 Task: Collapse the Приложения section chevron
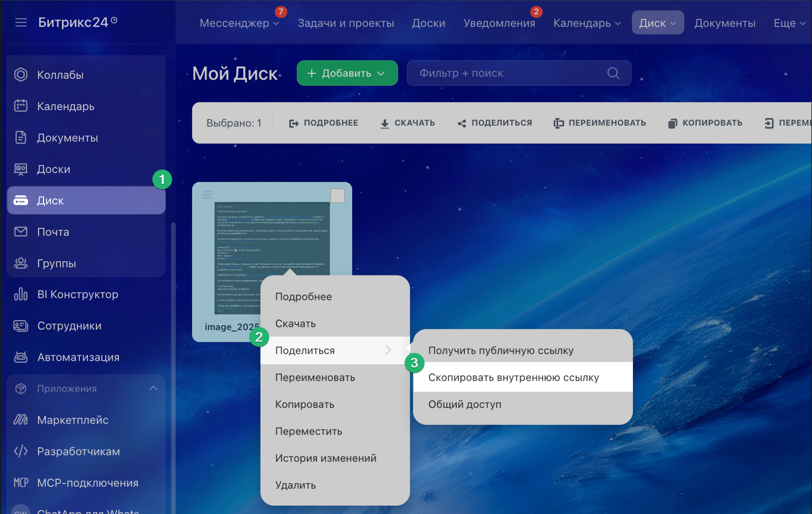click(153, 388)
